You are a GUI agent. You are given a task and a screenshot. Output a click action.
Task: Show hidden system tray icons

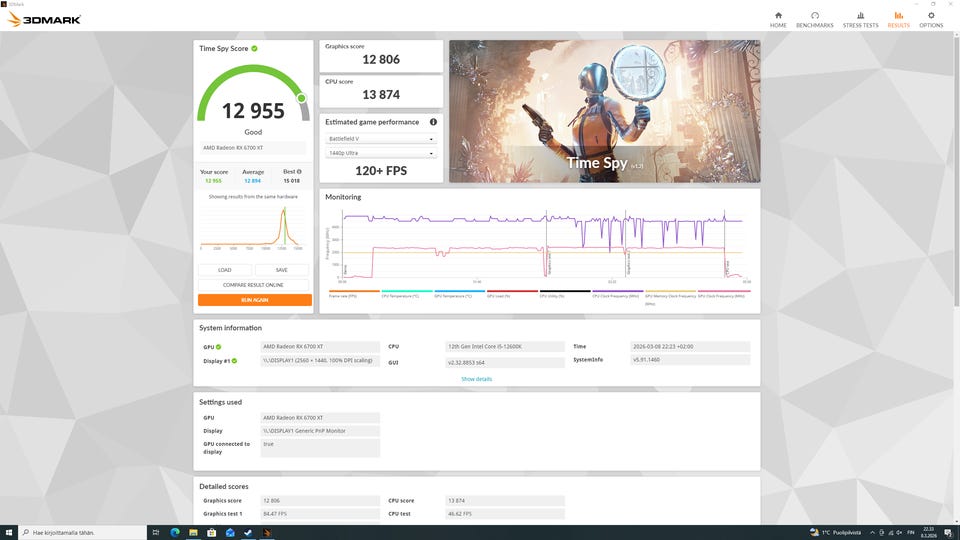(872, 533)
